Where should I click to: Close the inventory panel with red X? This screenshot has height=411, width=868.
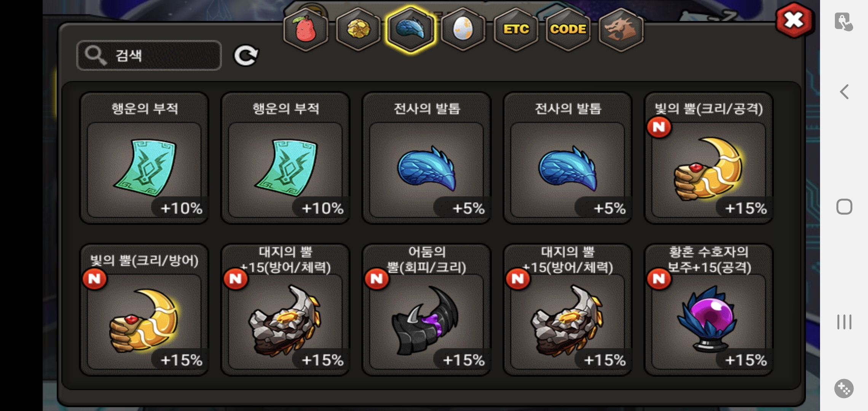point(794,20)
